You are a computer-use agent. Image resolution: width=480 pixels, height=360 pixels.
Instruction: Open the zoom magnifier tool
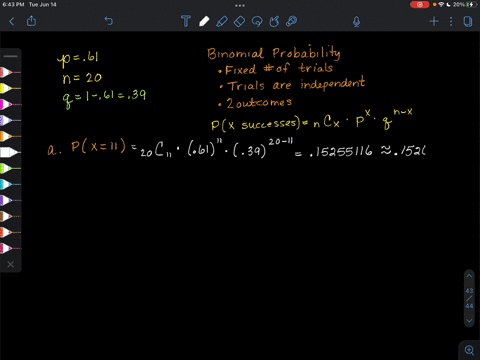coord(469,350)
